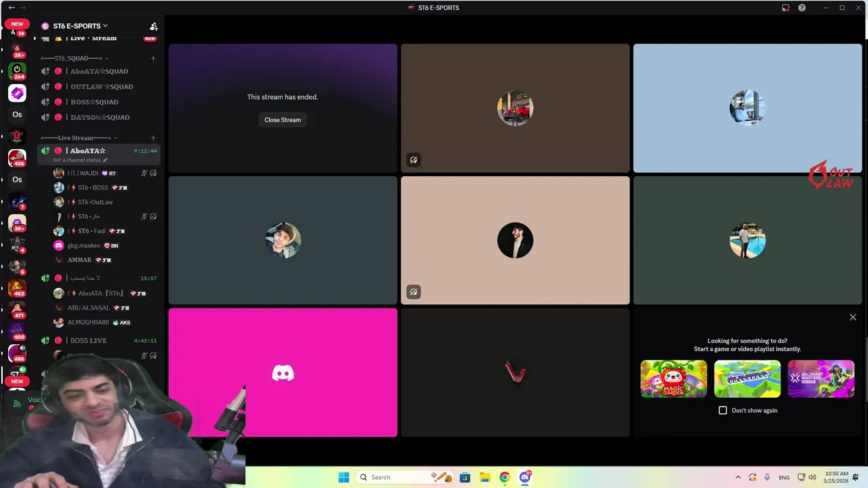Click the invite people icon beside server name
The image size is (868, 488).
click(154, 26)
